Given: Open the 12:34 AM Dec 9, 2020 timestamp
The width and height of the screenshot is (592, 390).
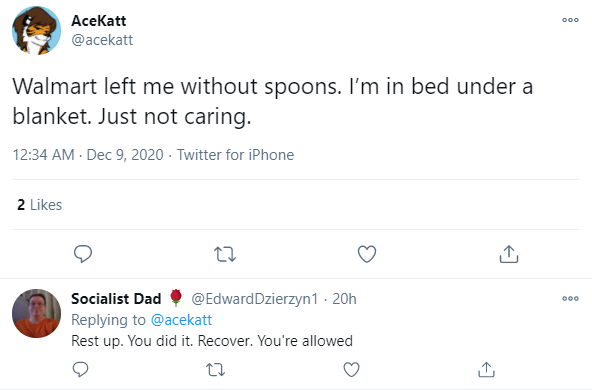Looking at the screenshot, I should [x=88, y=155].
